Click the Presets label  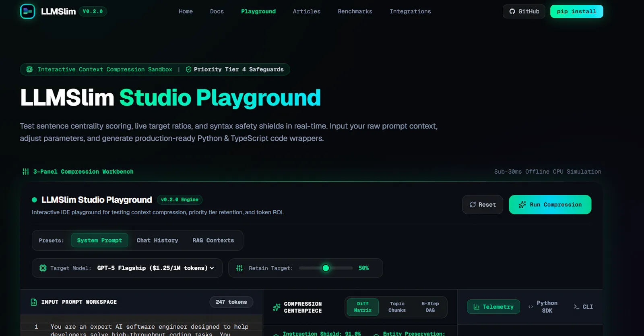51,241
